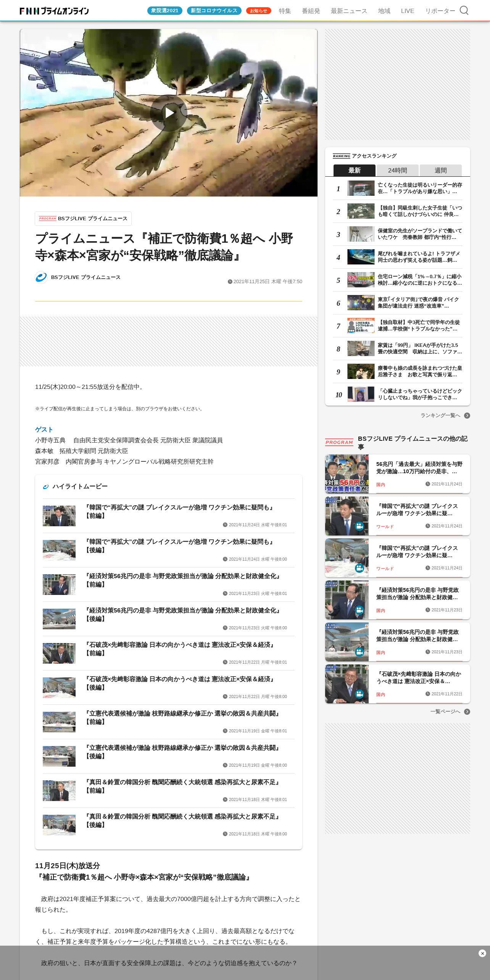Click the ハイライトムービー heading icon
The height and width of the screenshot is (980, 490).
(x=46, y=487)
